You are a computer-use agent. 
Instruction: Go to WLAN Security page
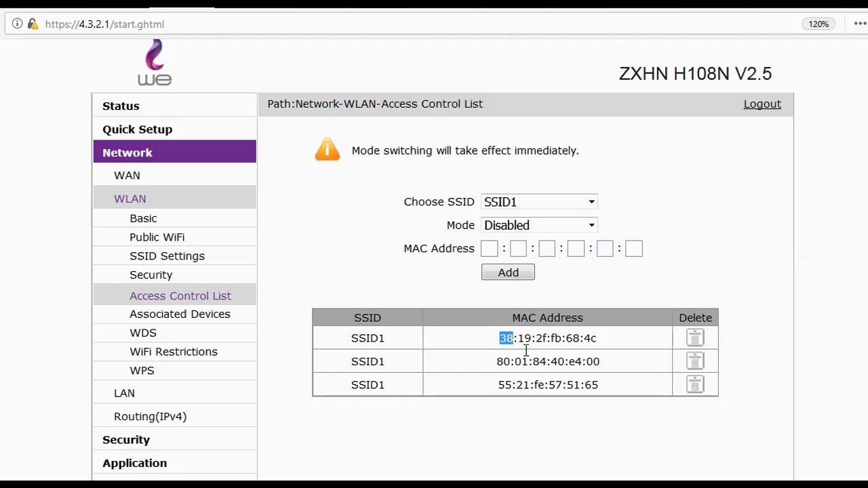pos(151,274)
